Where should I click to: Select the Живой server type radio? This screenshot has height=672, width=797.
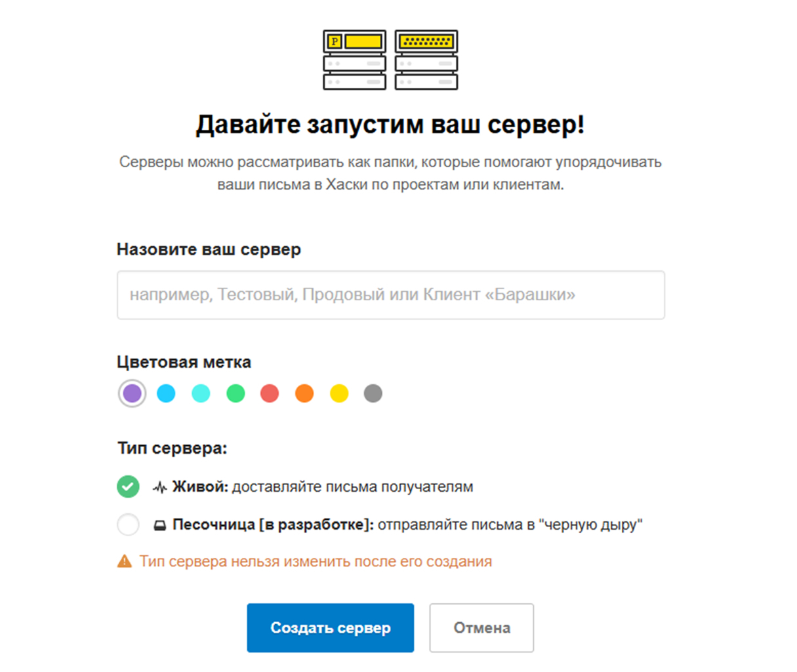tap(128, 486)
